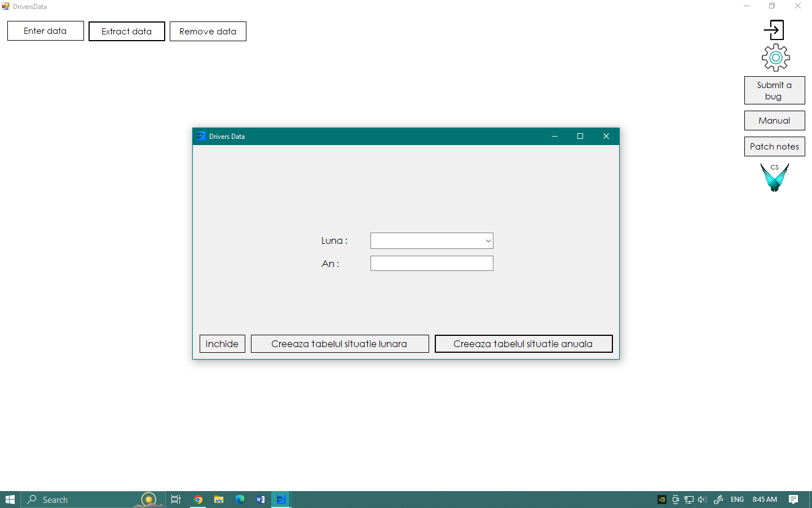
Task: Restore down the DriversData main window
Action: (772, 6)
